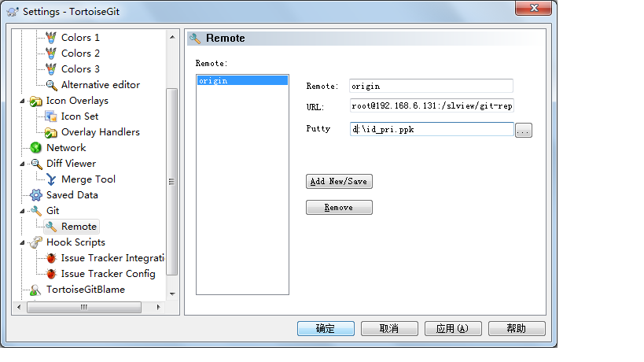Click the Colors 2 icon
Viewport: 644px width, 362px height.
coord(51,54)
